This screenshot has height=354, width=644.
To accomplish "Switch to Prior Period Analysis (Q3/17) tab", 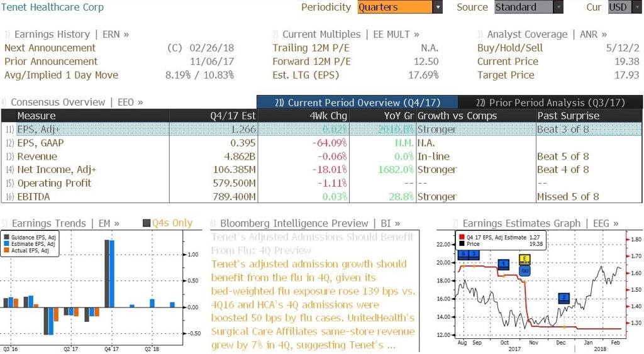I will 550,102.
